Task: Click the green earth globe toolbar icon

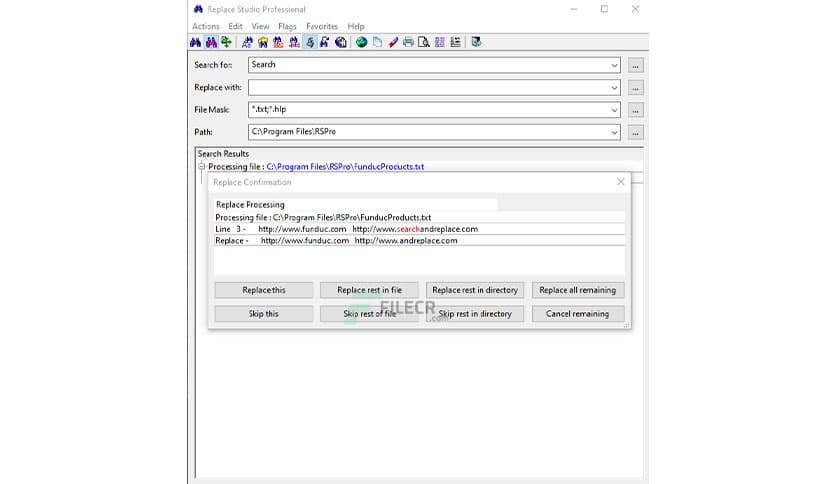Action: click(361, 42)
